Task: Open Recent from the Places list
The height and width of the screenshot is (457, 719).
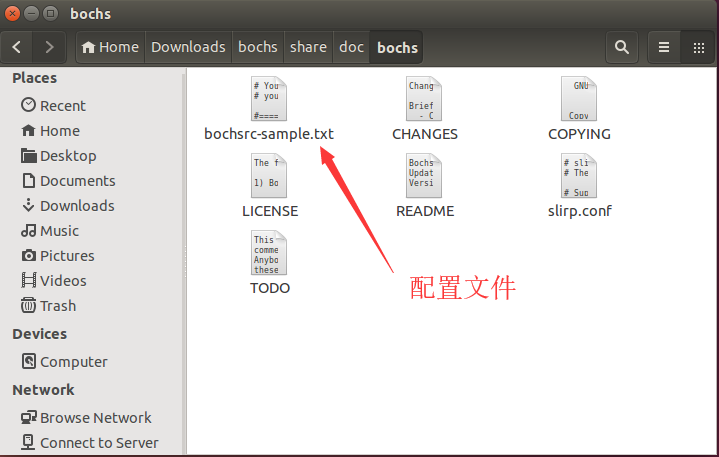Action: [63, 106]
